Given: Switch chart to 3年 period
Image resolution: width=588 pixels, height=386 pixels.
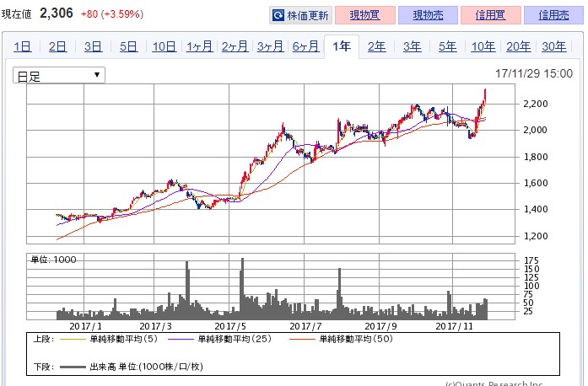Looking at the screenshot, I should pos(413,46).
